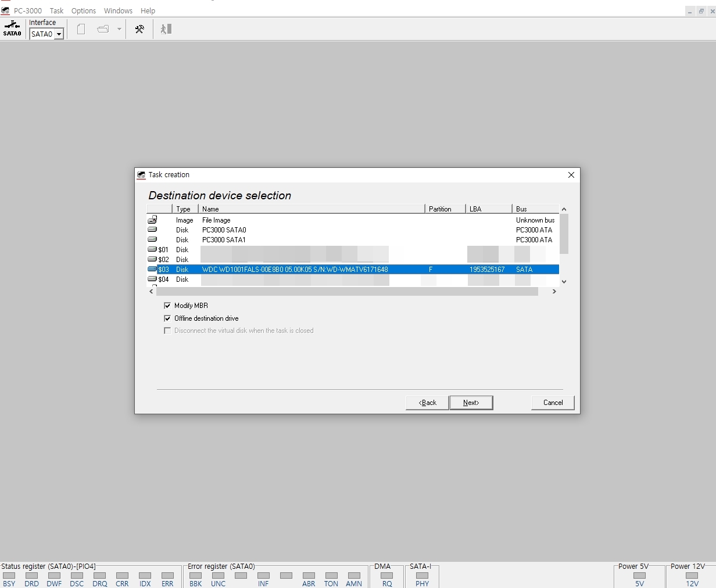
Task: Click the File Image row icon
Action: (152, 220)
